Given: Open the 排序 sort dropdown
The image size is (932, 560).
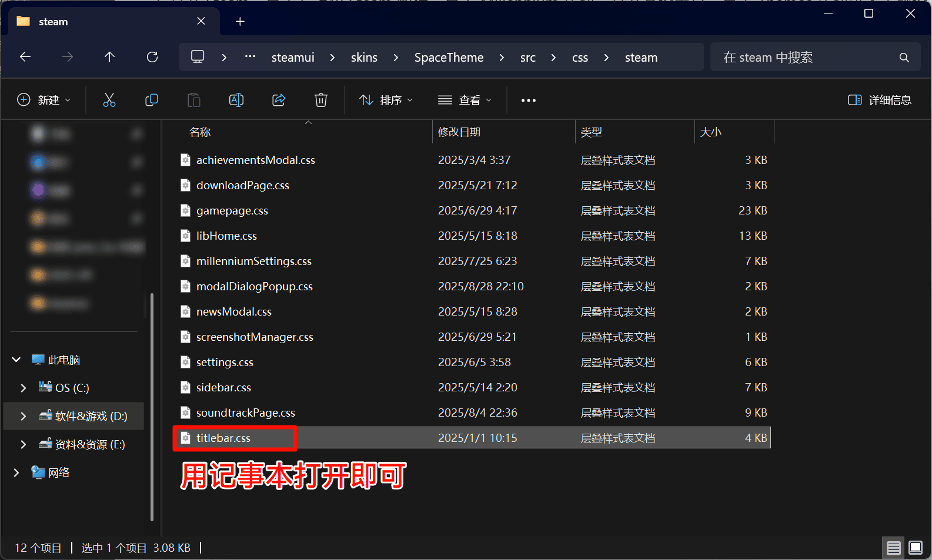Looking at the screenshot, I should click(x=386, y=100).
